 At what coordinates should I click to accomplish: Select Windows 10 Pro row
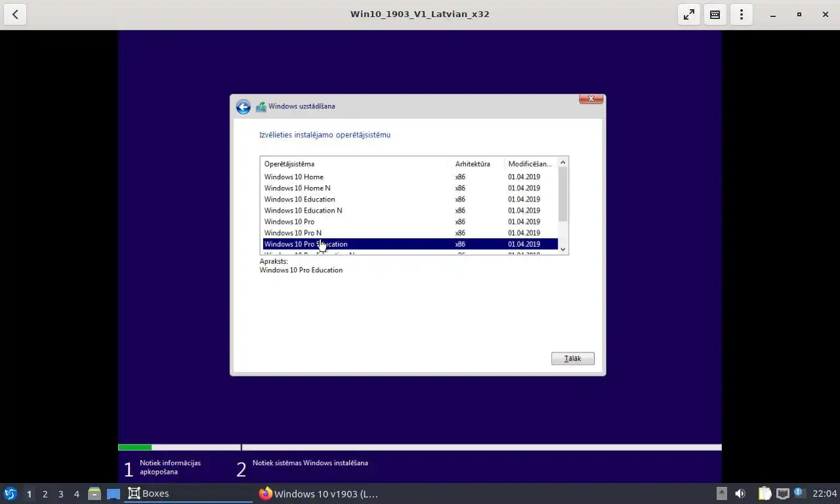click(x=410, y=222)
